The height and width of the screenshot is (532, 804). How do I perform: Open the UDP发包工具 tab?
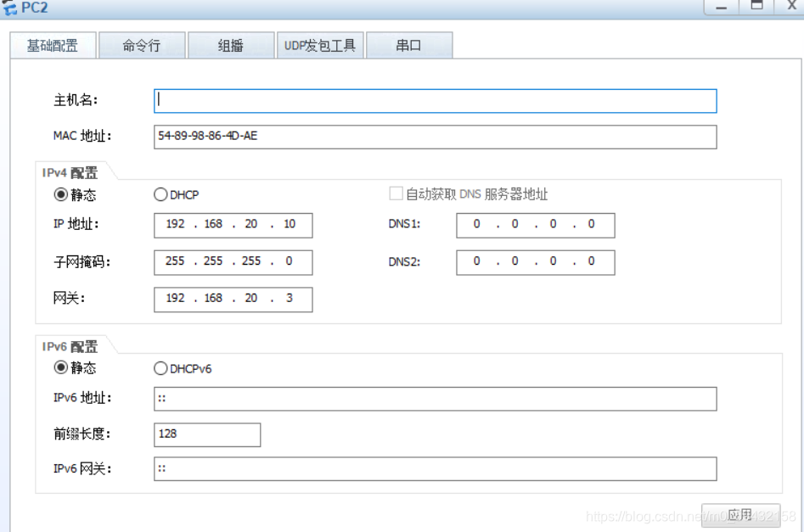tap(320, 46)
